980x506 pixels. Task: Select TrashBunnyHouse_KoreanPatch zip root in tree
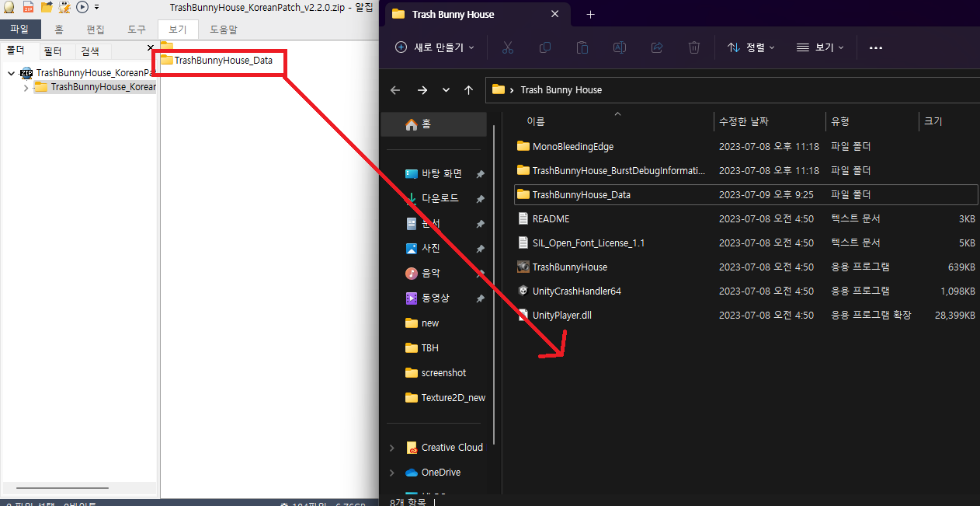click(x=96, y=73)
